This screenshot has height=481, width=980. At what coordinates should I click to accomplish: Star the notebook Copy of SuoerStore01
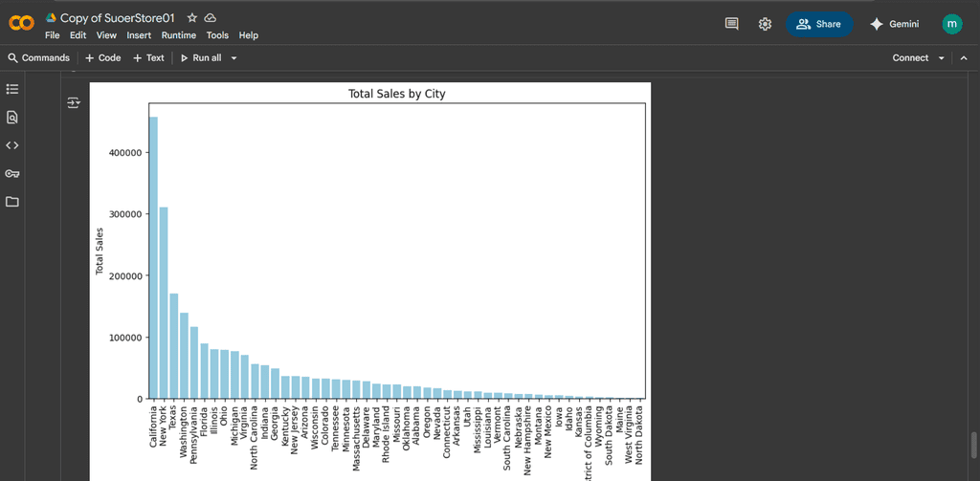(192, 18)
